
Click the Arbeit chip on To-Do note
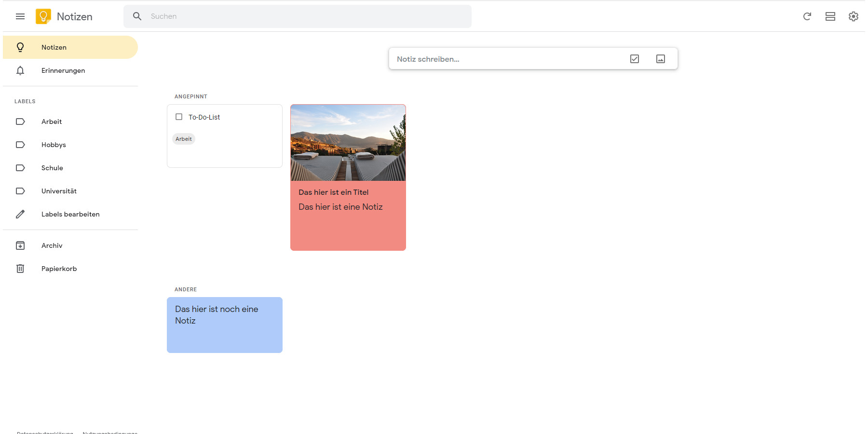click(183, 139)
